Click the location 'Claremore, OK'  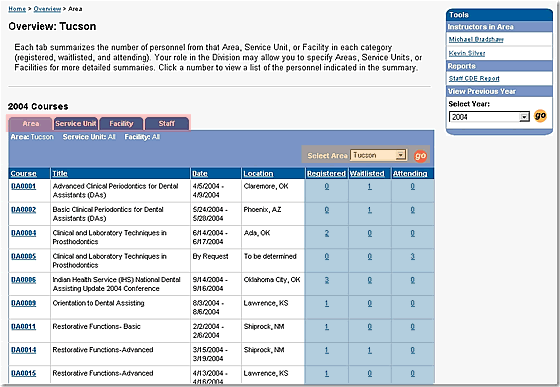[x=266, y=186]
